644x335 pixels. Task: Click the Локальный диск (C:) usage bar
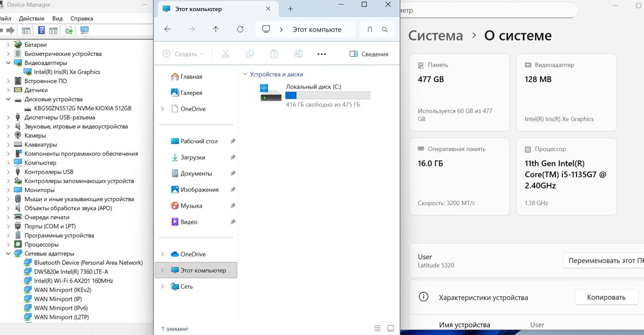tap(328, 96)
